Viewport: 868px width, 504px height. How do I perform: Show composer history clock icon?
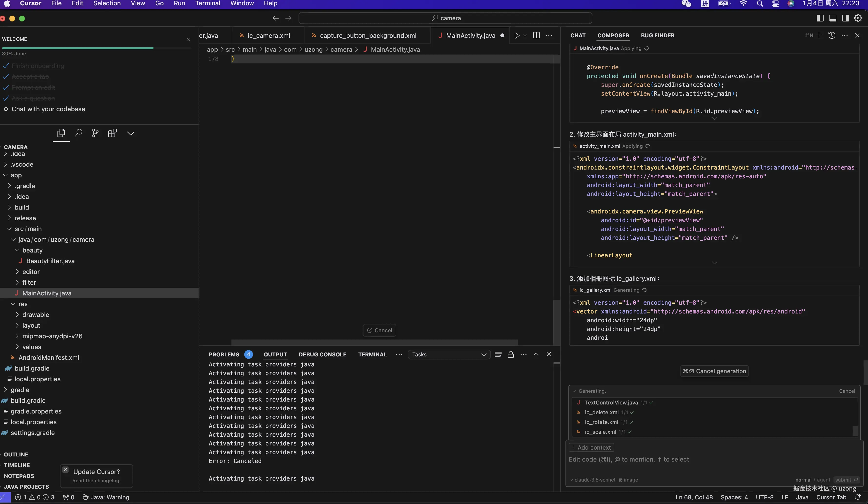tap(831, 35)
